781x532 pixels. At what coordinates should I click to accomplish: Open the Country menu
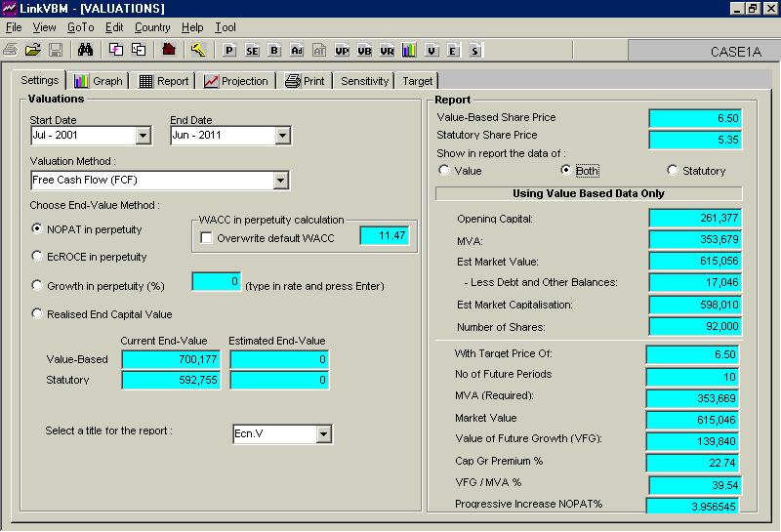point(152,27)
